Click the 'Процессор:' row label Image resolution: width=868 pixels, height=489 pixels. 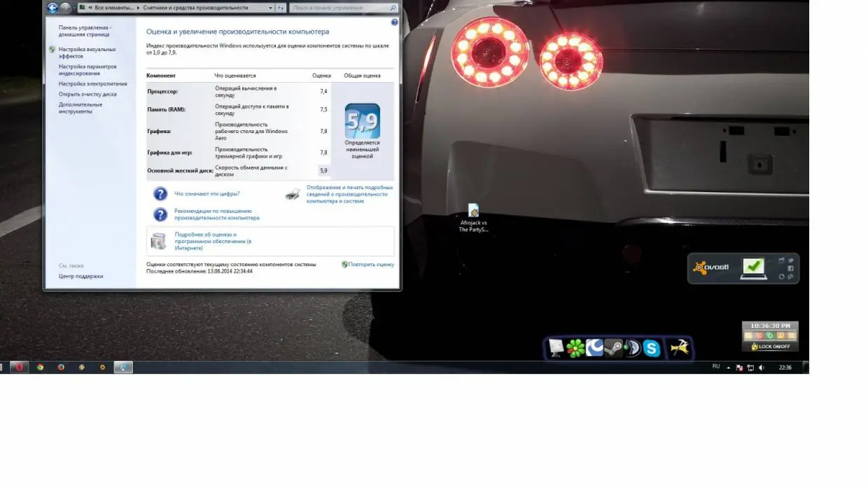pyautogui.click(x=163, y=92)
